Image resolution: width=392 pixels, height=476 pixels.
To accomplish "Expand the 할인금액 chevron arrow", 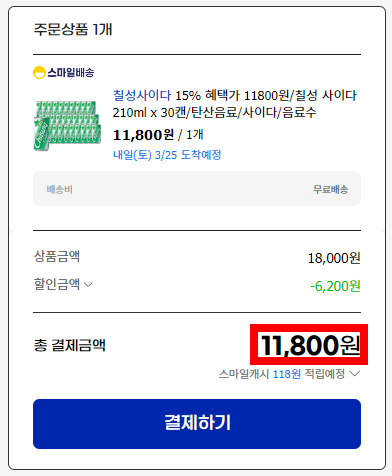I will coord(88,285).
